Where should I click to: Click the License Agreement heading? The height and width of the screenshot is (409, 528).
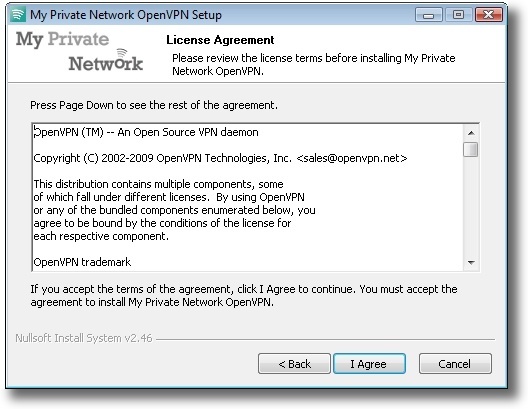(x=220, y=40)
